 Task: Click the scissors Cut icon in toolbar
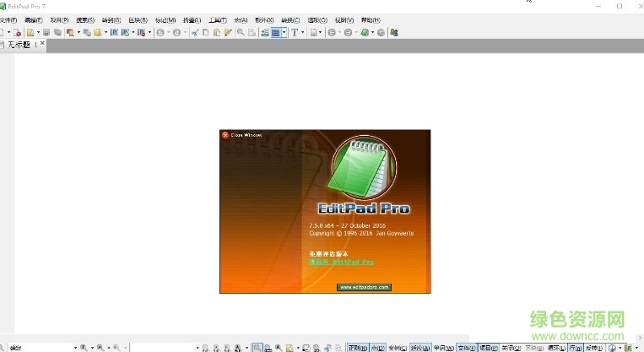coord(194,32)
